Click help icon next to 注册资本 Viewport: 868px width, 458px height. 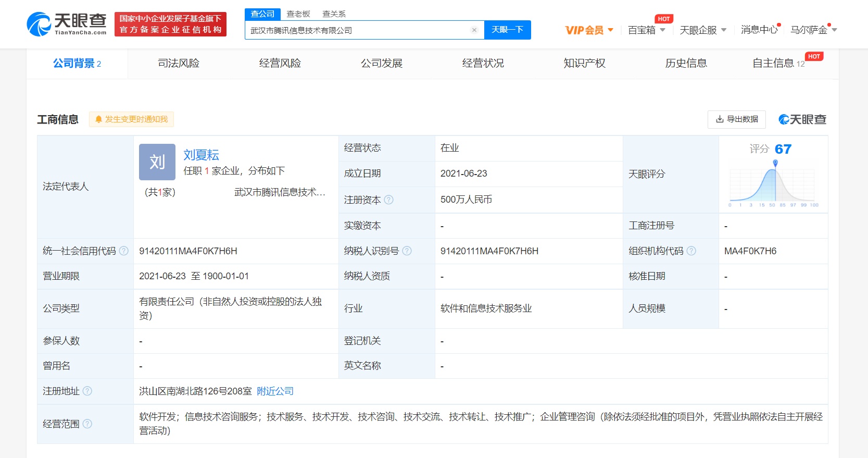click(388, 200)
